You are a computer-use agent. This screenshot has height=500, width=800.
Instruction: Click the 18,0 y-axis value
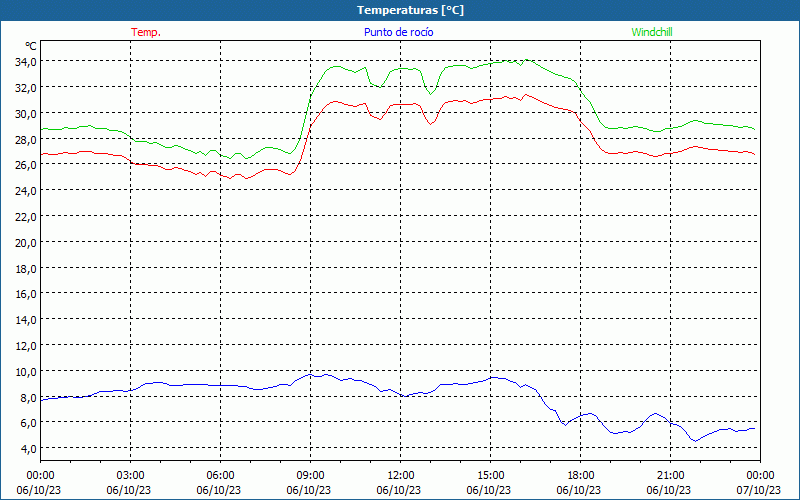26,268
